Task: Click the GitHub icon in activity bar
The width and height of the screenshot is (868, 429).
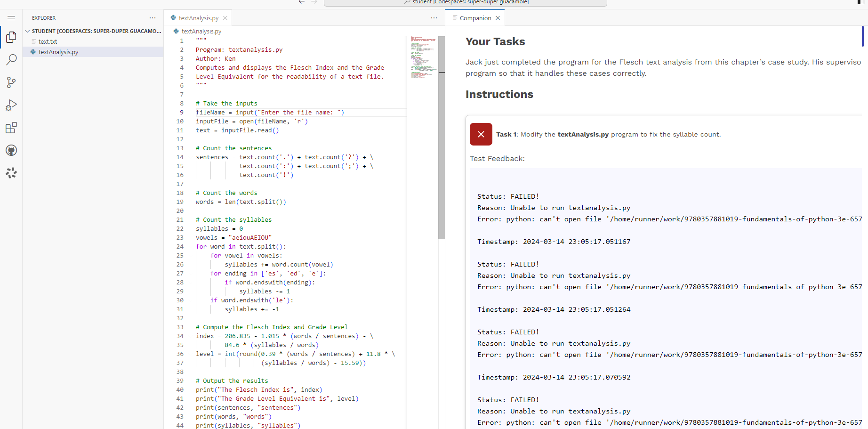Action: (11, 150)
